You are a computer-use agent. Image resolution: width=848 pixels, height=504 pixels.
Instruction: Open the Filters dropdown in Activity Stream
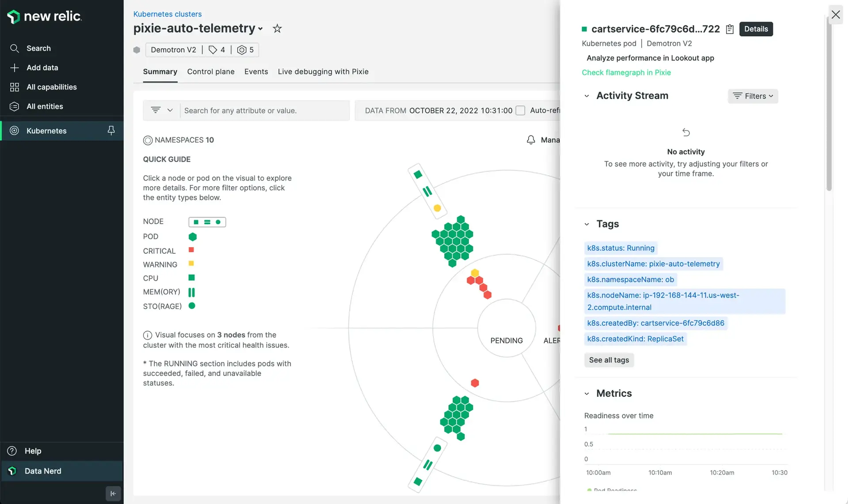click(753, 96)
